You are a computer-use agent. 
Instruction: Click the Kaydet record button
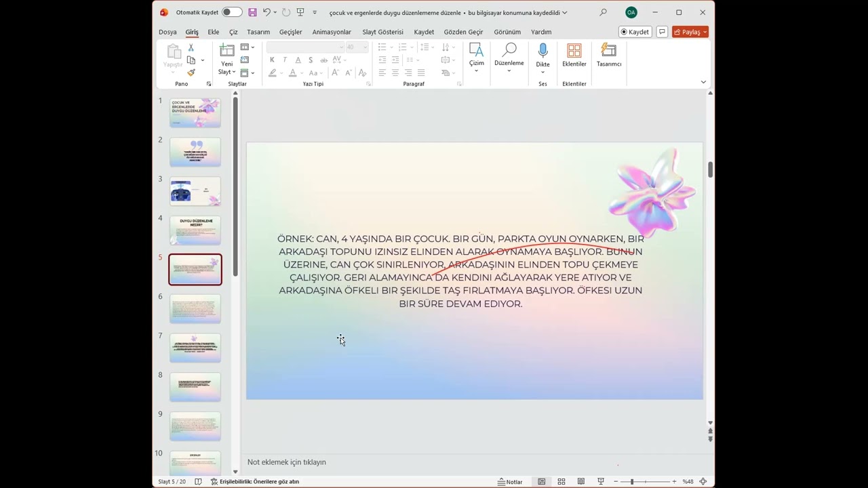coord(635,32)
